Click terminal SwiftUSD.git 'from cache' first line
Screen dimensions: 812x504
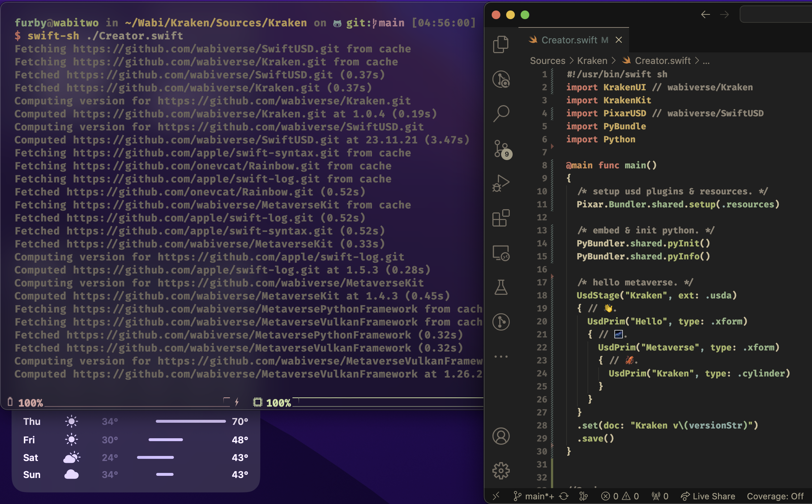point(379,49)
